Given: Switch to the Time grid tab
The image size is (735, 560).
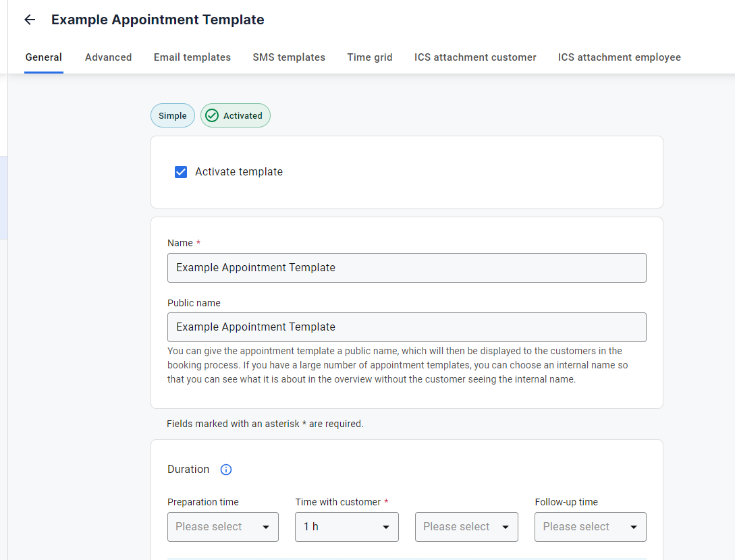Looking at the screenshot, I should [370, 57].
